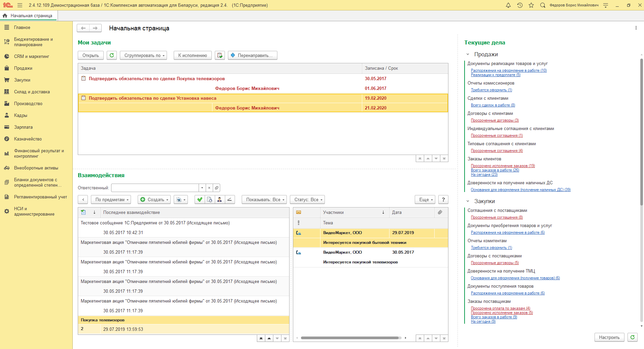Click the Ответственный input field

(x=155, y=188)
